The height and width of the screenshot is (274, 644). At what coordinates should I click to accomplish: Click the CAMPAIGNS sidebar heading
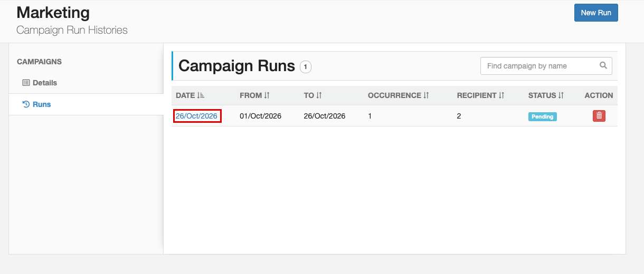point(39,62)
